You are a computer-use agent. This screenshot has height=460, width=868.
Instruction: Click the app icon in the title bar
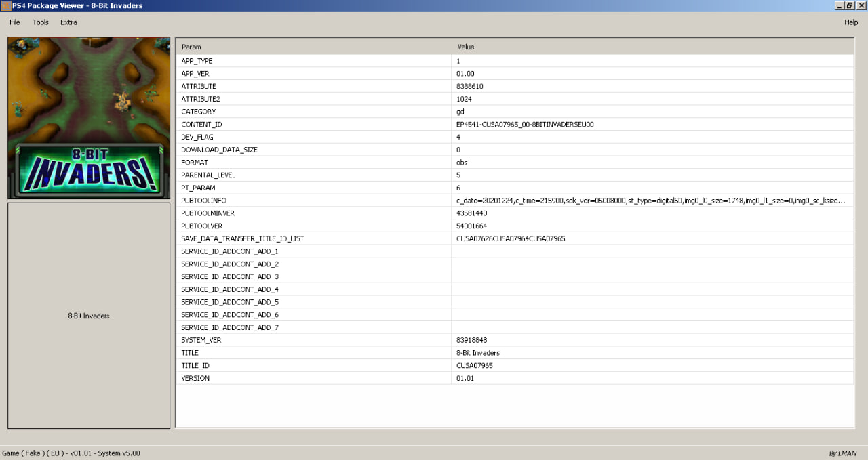coord(5,5)
